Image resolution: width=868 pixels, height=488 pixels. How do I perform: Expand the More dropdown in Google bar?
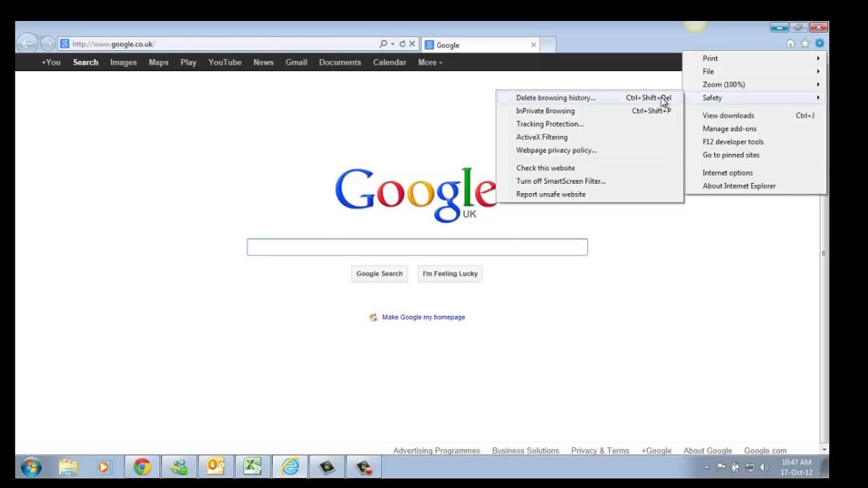tap(430, 62)
